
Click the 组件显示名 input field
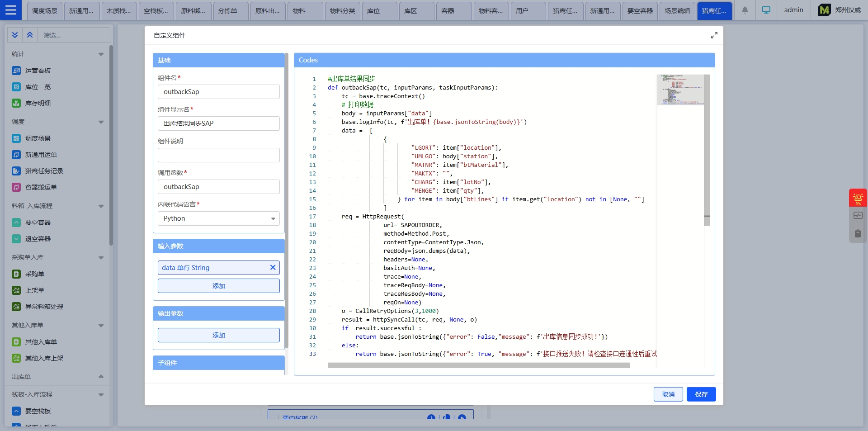pos(218,123)
